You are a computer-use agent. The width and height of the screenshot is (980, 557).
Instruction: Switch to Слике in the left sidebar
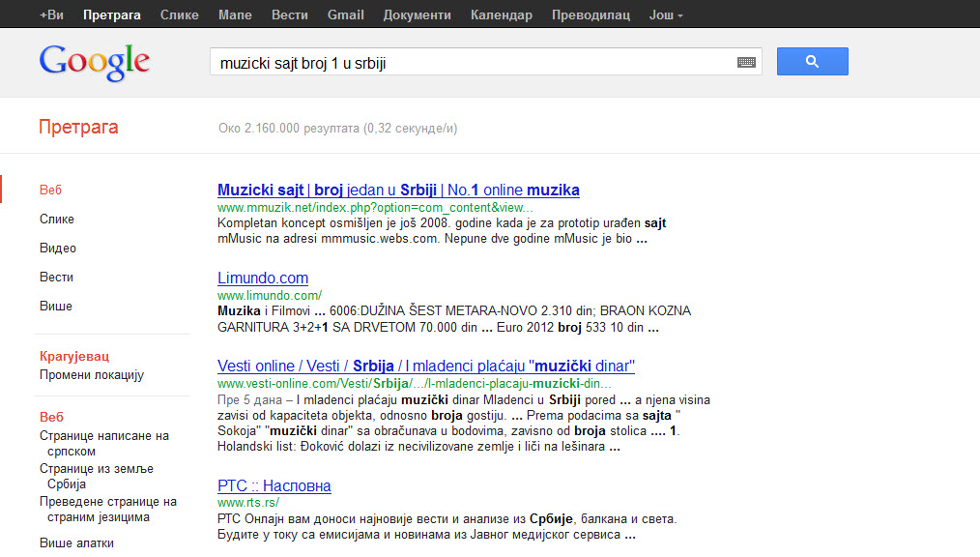point(57,219)
